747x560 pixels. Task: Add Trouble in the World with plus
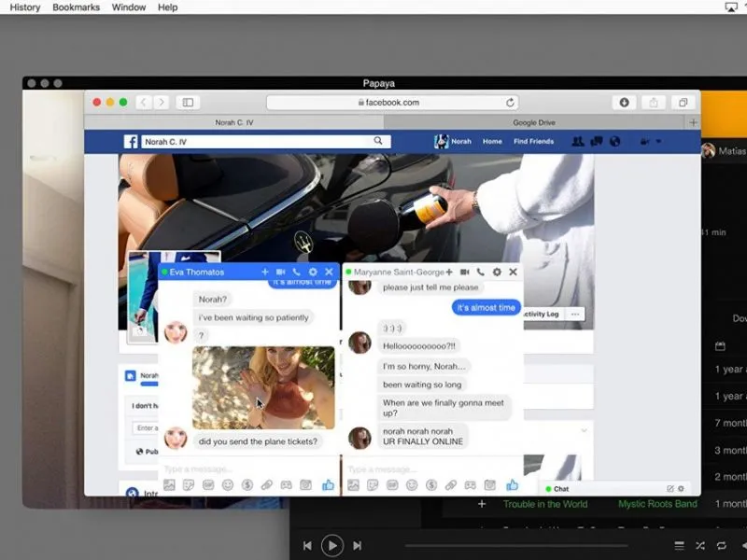tap(482, 504)
